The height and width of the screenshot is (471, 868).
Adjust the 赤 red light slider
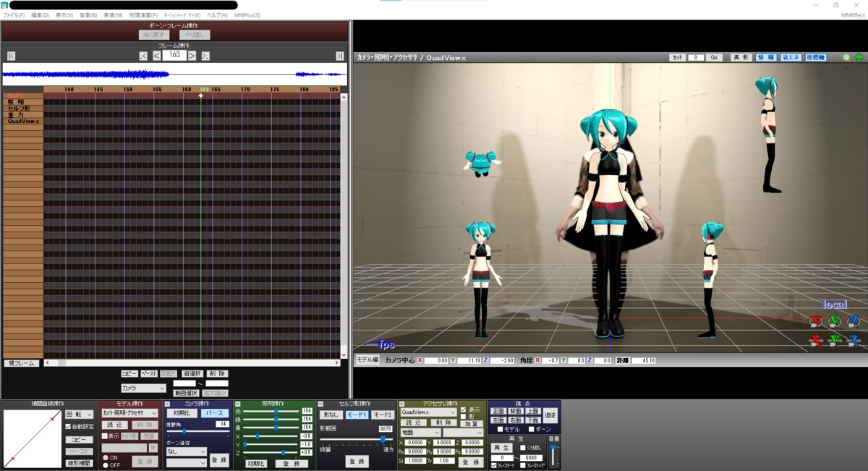(271, 411)
